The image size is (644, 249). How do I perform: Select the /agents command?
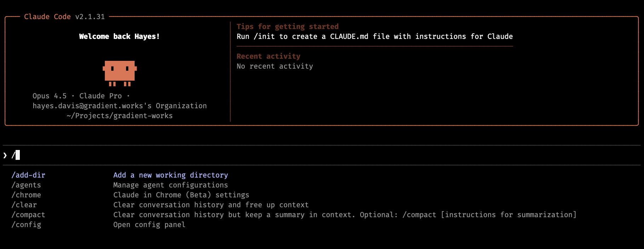click(x=26, y=185)
